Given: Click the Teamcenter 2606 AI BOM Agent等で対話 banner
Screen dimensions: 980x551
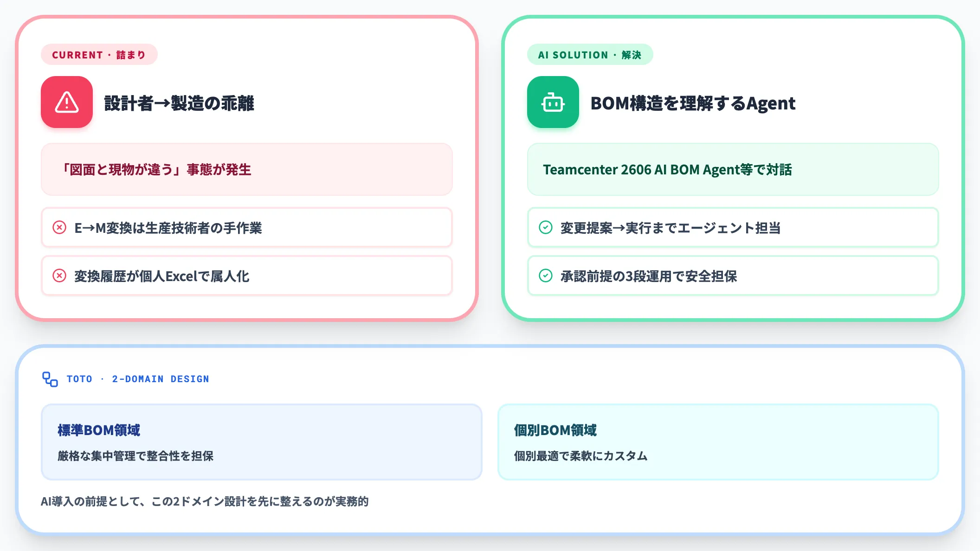Looking at the screenshot, I should pos(733,169).
